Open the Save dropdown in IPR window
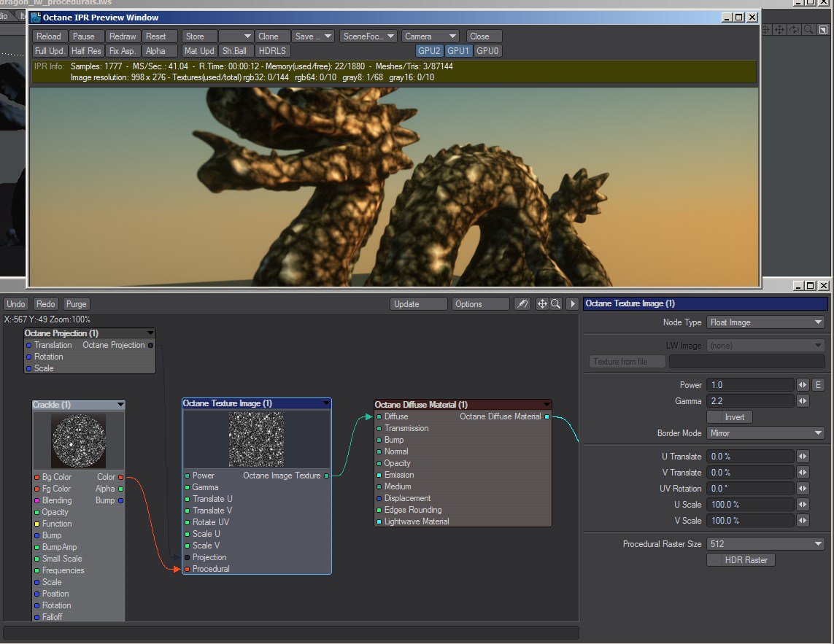 click(313, 36)
